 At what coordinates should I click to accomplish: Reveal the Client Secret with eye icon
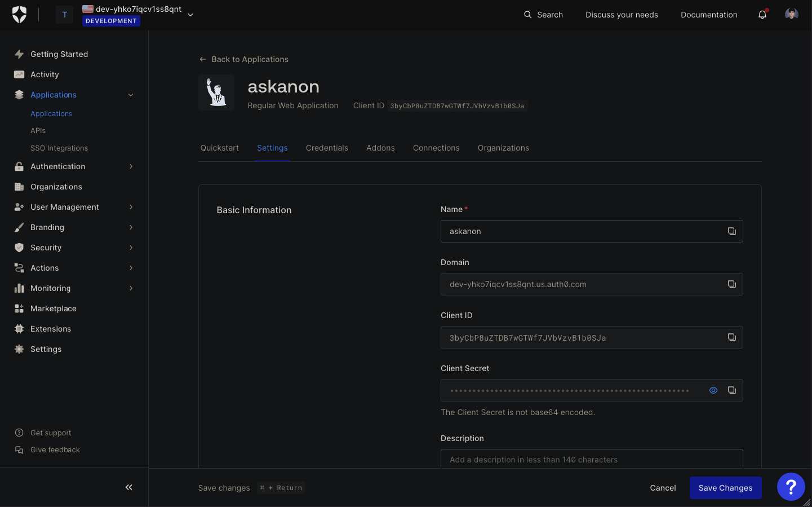pos(713,390)
